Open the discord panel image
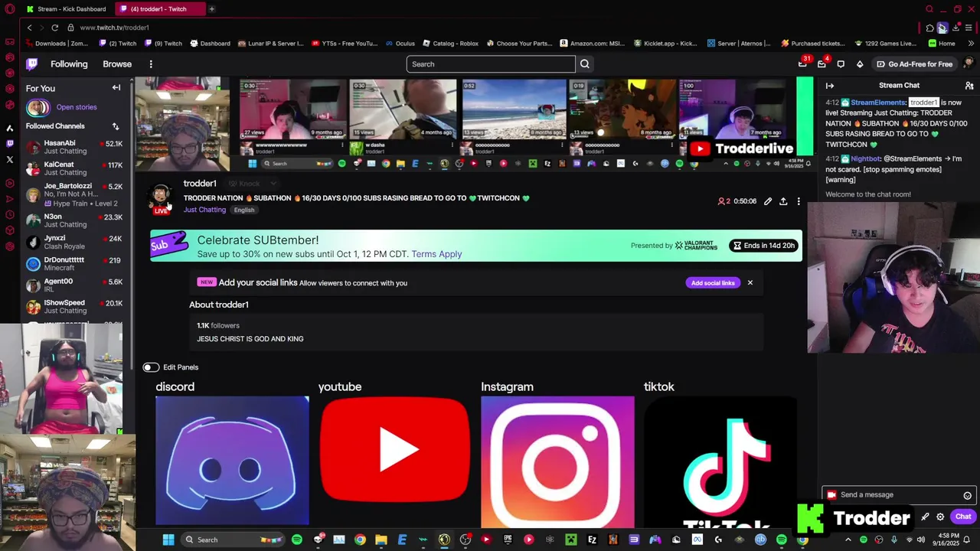 click(x=232, y=461)
